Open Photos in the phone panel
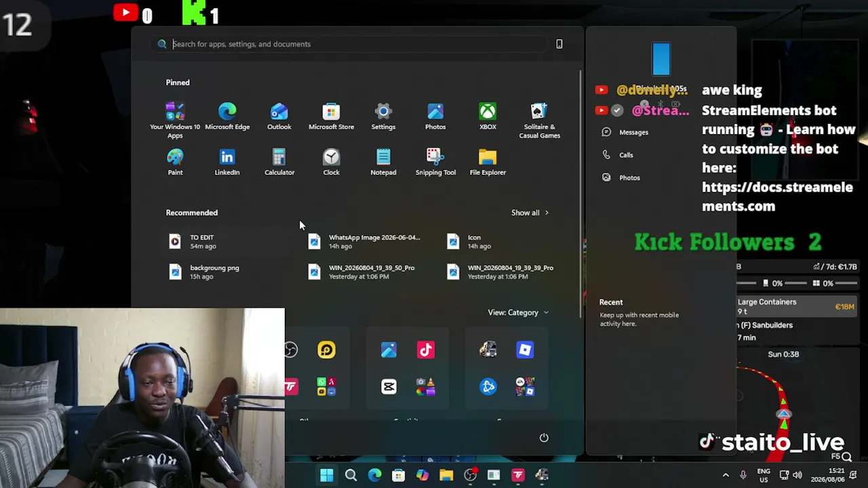Image resolution: width=868 pixels, height=488 pixels. pos(621,178)
